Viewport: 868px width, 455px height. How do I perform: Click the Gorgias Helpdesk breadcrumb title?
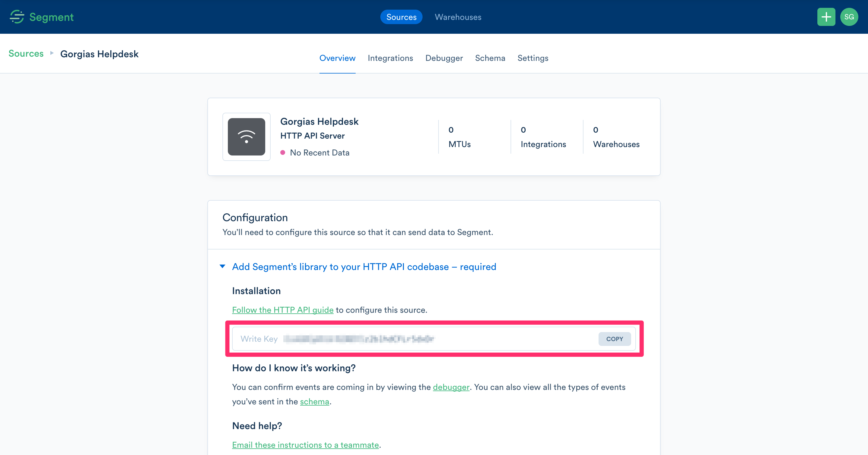coord(99,54)
